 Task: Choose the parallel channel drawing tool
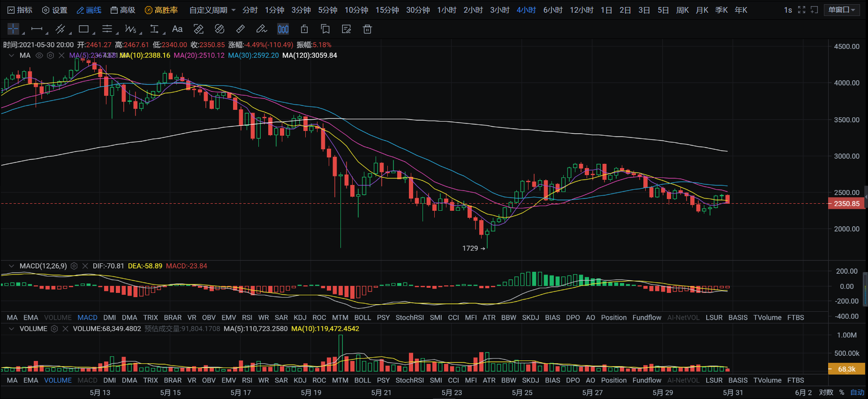(60, 29)
